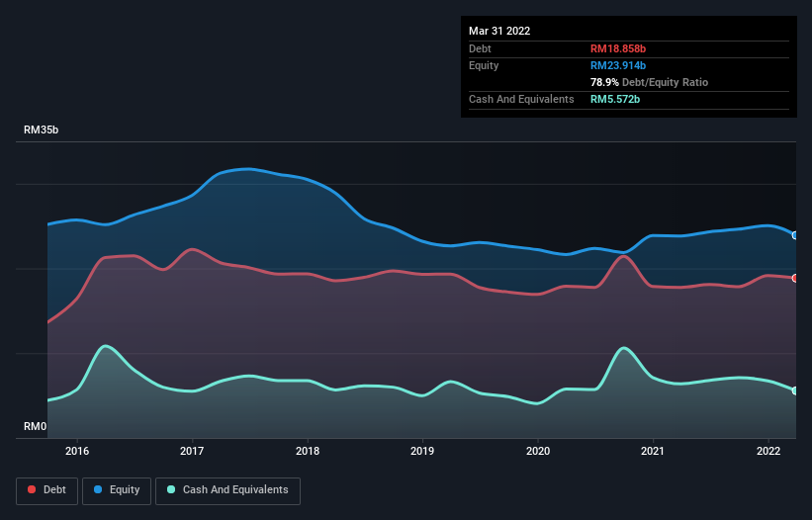This screenshot has height=520, width=812.
Task: Click the RM35b y-axis label
Action: (41, 130)
